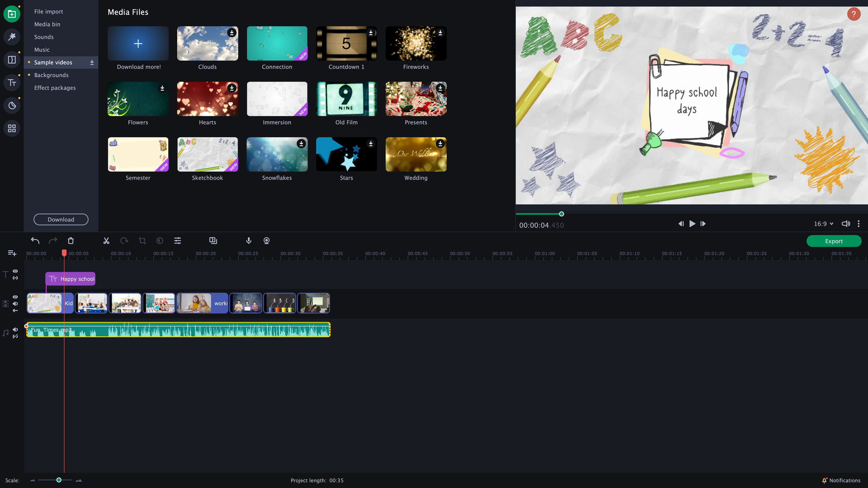Click the webcam capture icon
Viewport: 868px width, 488px height.
[267, 241]
